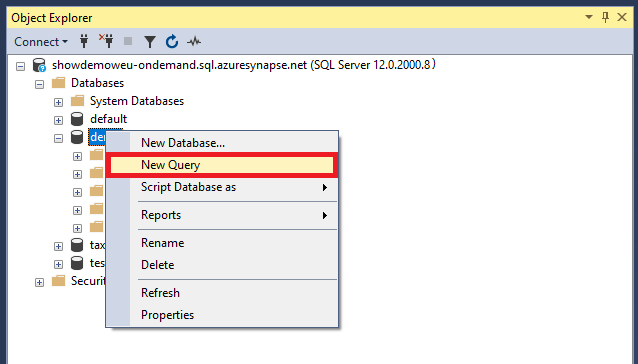Open the Activity Monitor pulse icon
This screenshot has height=364, width=638.
pyautogui.click(x=194, y=41)
